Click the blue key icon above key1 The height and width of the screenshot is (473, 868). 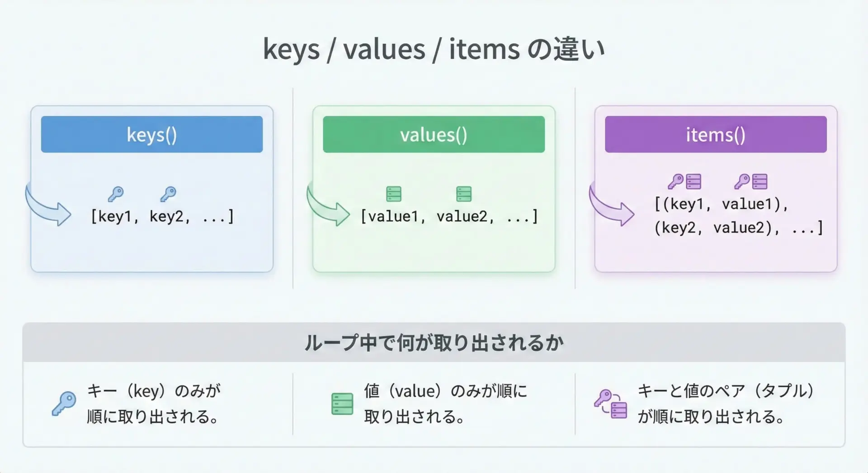(x=116, y=194)
